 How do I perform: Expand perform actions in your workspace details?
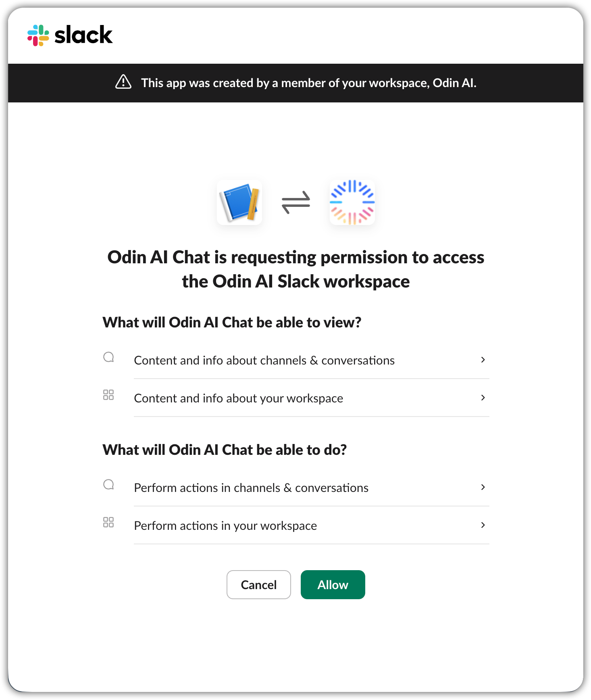point(483,525)
